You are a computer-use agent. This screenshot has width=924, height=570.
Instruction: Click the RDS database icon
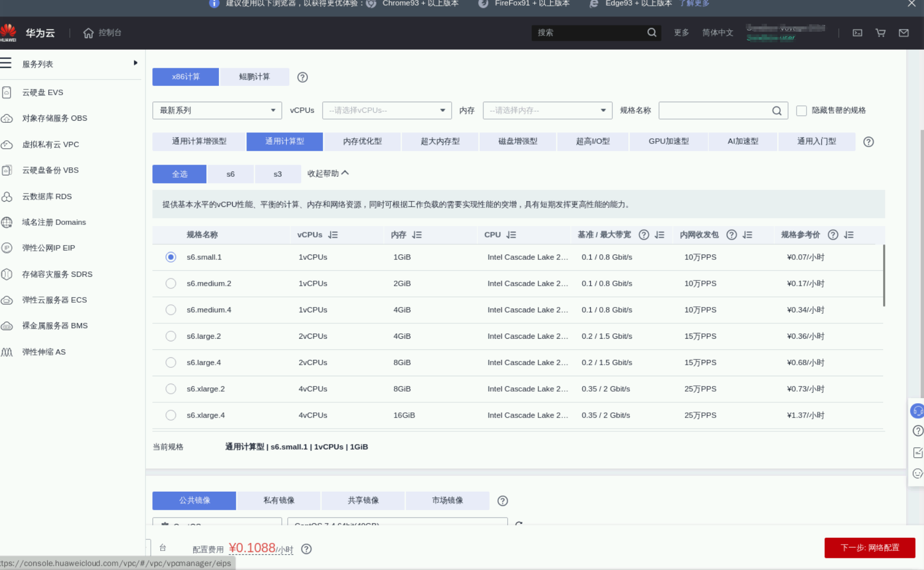7,196
